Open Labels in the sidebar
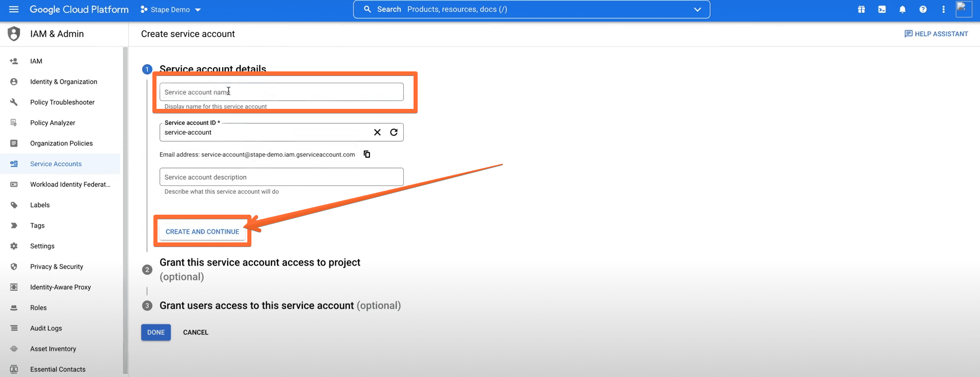Image resolution: width=980 pixels, height=377 pixels. (x=40, y=205)
